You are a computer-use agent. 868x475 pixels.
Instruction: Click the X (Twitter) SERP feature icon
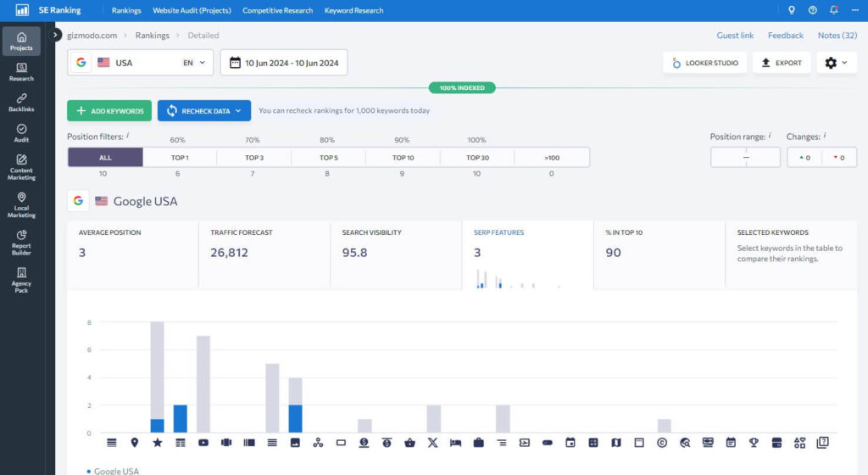(433, 442)
